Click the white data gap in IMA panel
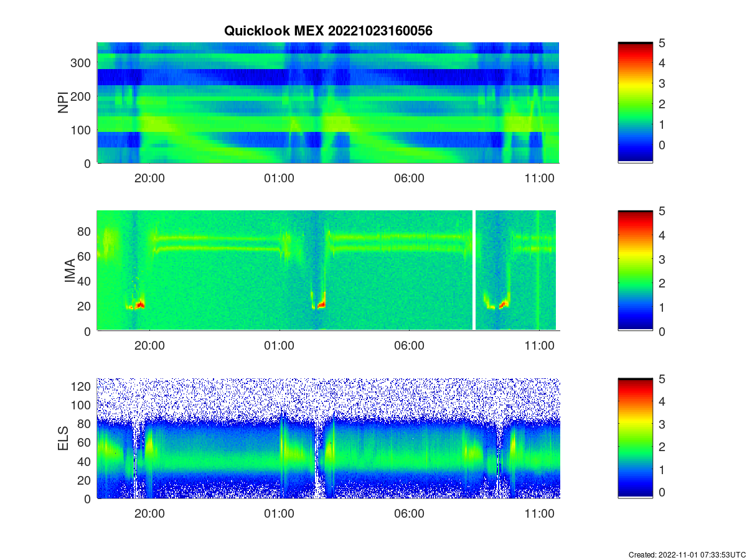This screenshot has height=560, width=747. [x=474, y=271]
